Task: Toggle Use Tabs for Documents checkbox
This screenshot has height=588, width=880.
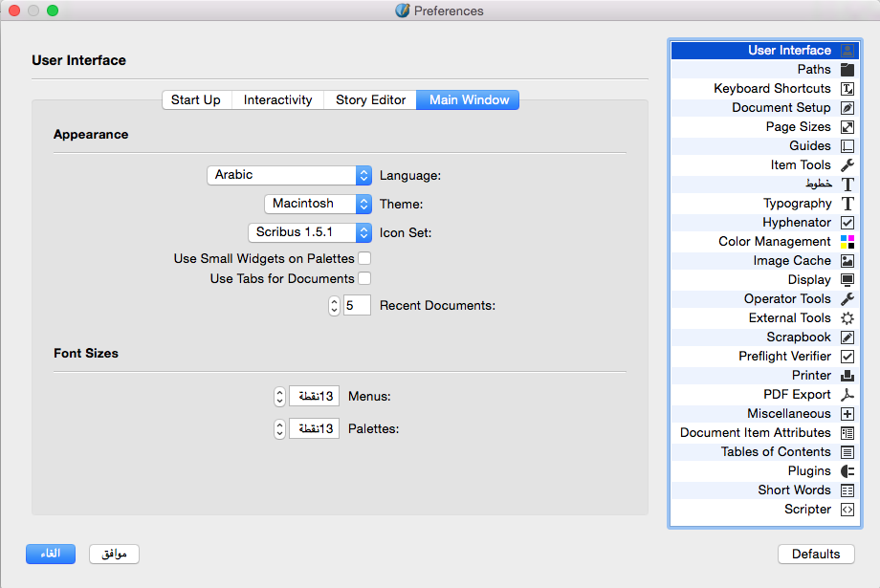Action: (364, 279)
